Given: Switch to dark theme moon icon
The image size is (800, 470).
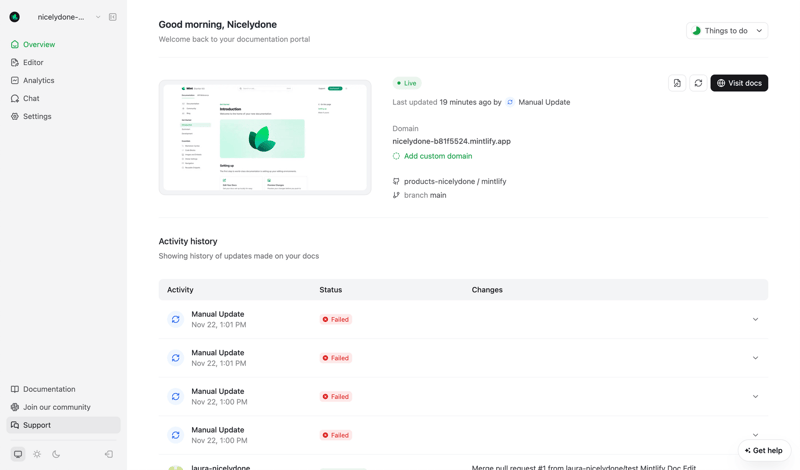Looking at the screenshot, I should (x=56, y=454).
